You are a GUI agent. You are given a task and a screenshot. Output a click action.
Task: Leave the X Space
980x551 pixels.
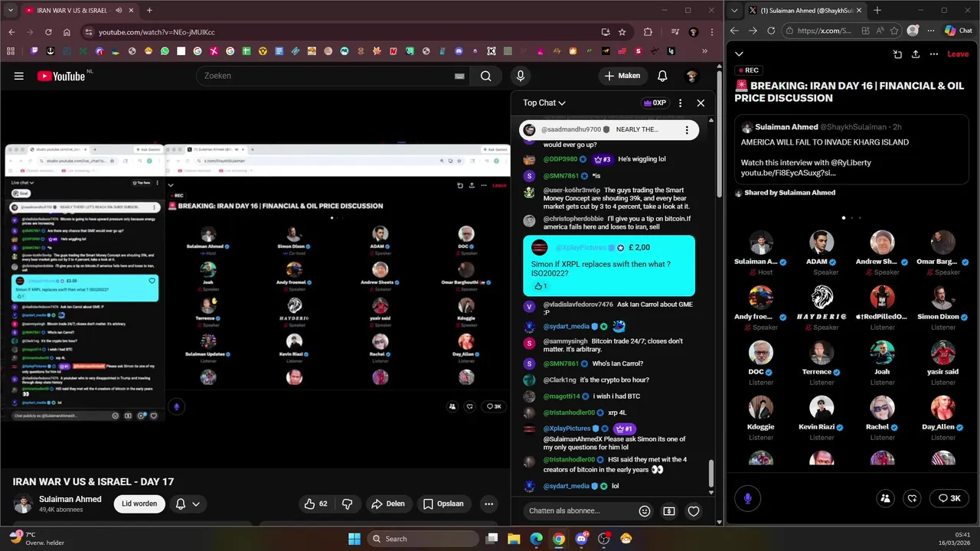(958, 54)
